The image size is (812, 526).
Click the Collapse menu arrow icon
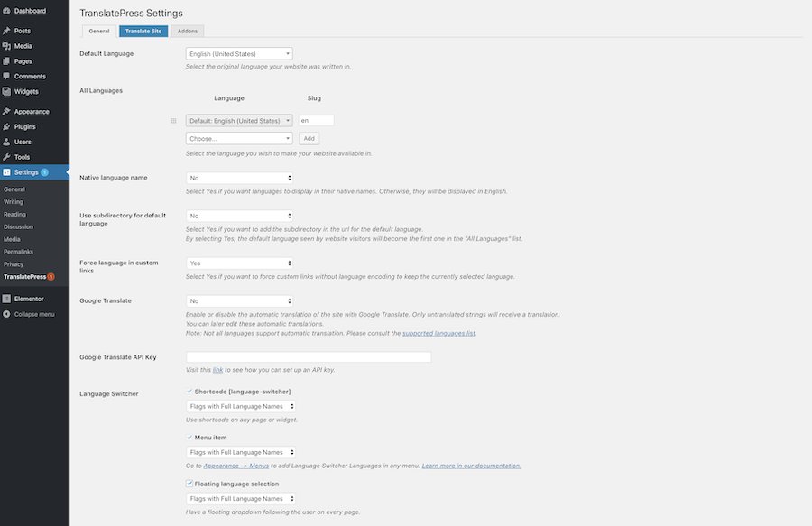pos(6,314)
